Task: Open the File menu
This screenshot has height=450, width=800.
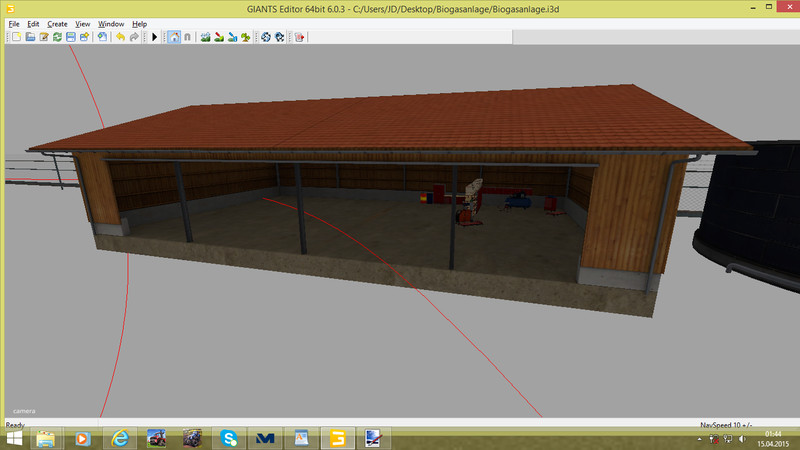Action: pos(13,23)
